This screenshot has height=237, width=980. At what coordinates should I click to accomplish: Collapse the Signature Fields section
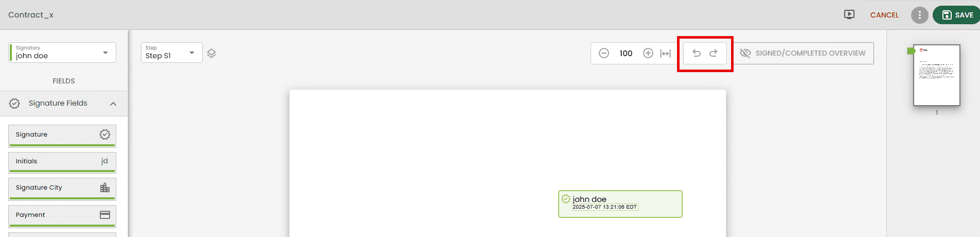click(x=113, y=104)
